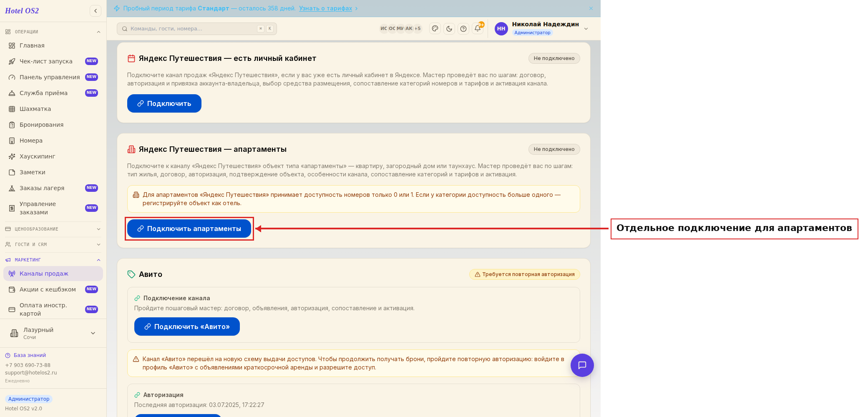Click the wallet icon beside Акции с кешбэком
This screenshot has width=868, height=417.
[x=12, y=289]
